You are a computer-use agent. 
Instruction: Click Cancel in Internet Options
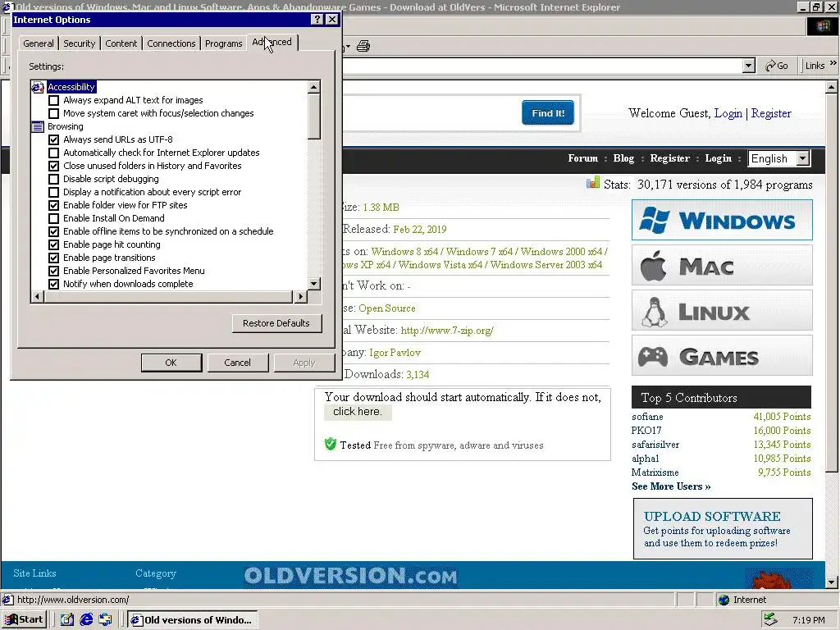click(237, 363)
